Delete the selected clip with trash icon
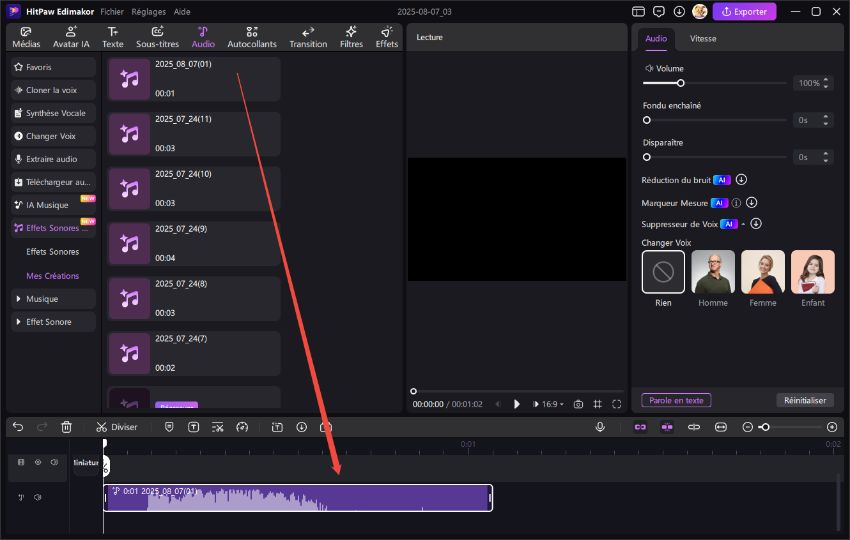The height and width of the screenshot is (540, 850). [x=66, y=427]
